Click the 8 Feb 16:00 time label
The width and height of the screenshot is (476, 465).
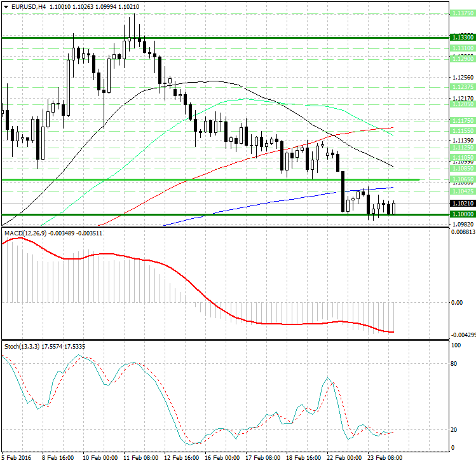(58, 458)
